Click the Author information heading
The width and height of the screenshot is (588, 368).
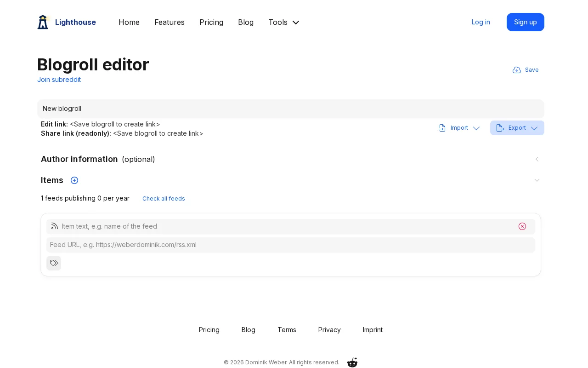(79, 159)
